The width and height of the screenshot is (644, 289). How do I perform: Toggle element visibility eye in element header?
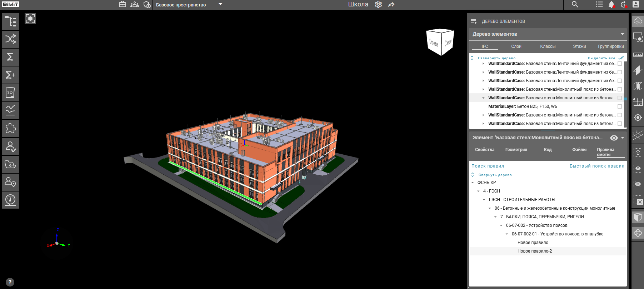pos(614,138)
